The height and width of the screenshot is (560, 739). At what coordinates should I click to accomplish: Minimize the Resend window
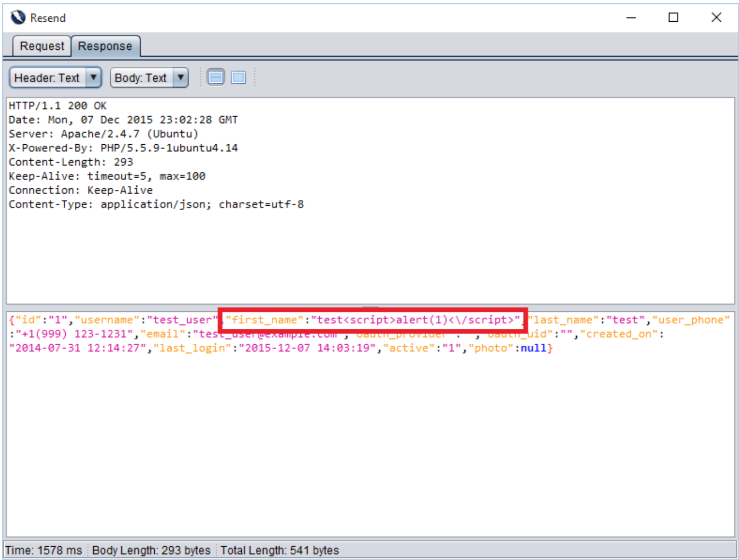pyautogui.click(x=631, y=17)
